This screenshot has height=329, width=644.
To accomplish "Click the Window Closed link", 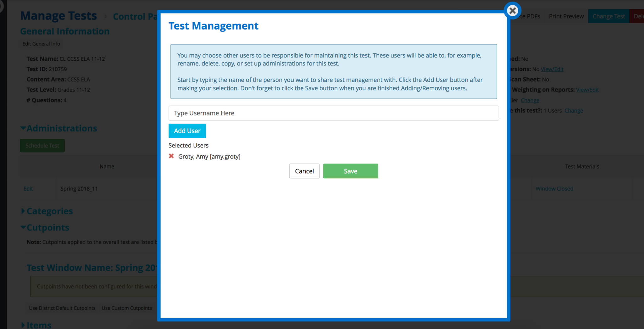I will point(554,189).
